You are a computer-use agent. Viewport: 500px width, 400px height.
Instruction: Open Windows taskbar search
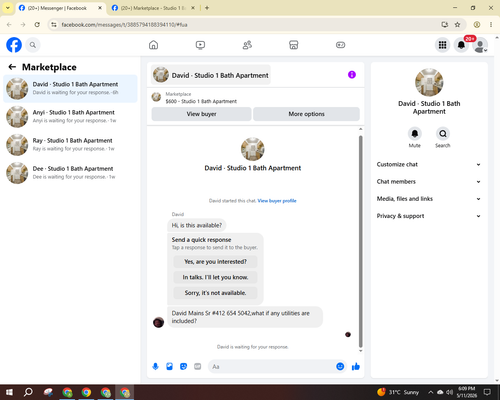[28, 392]
